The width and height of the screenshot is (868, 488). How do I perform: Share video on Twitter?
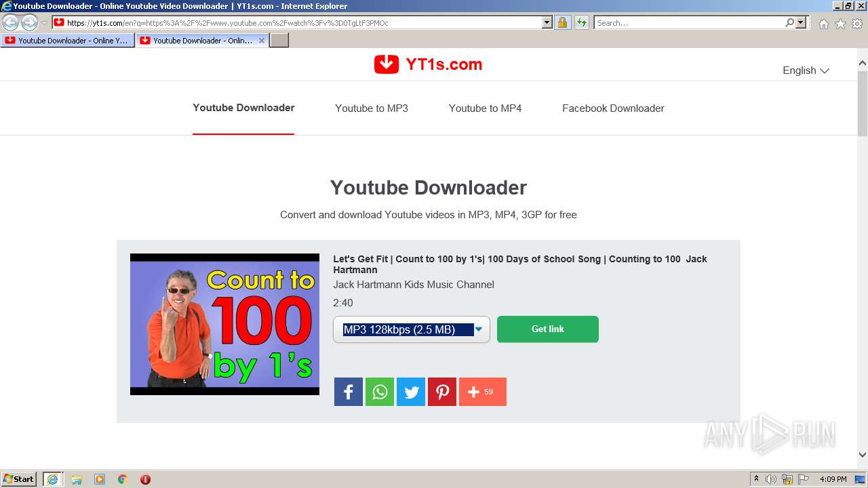[411, 392]
